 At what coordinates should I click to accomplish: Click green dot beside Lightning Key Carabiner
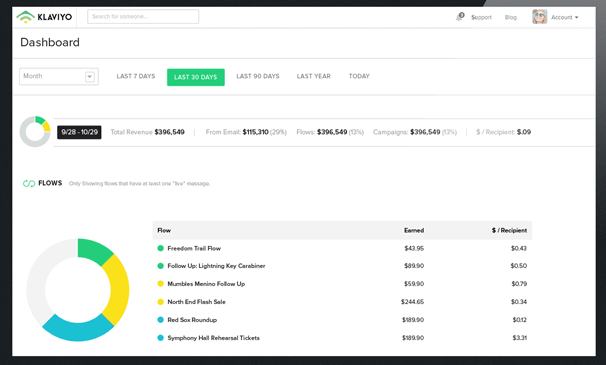pyautogui.click(x=160, y=266)
